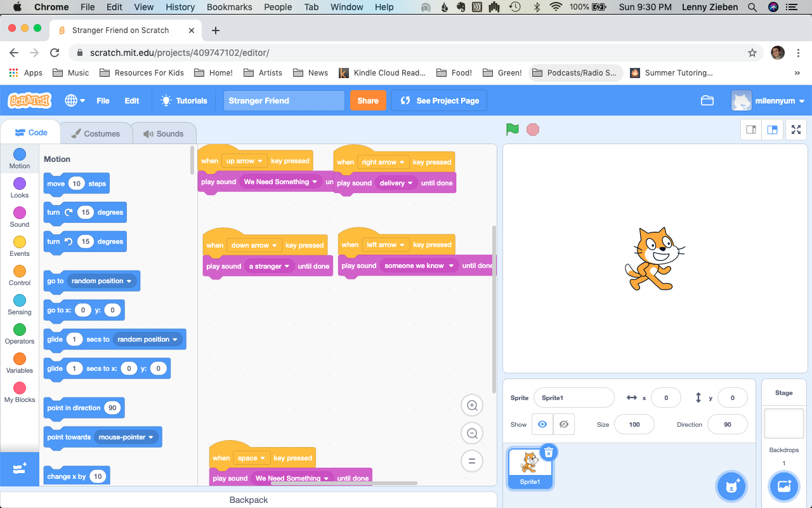Expand the right arrow key dropdown

[383, 163]
